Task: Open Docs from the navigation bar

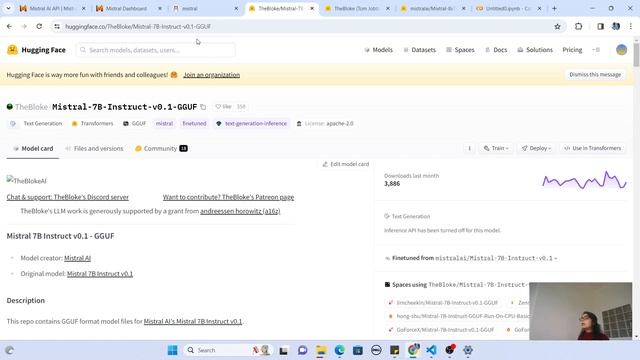Action: coord(496,50)
